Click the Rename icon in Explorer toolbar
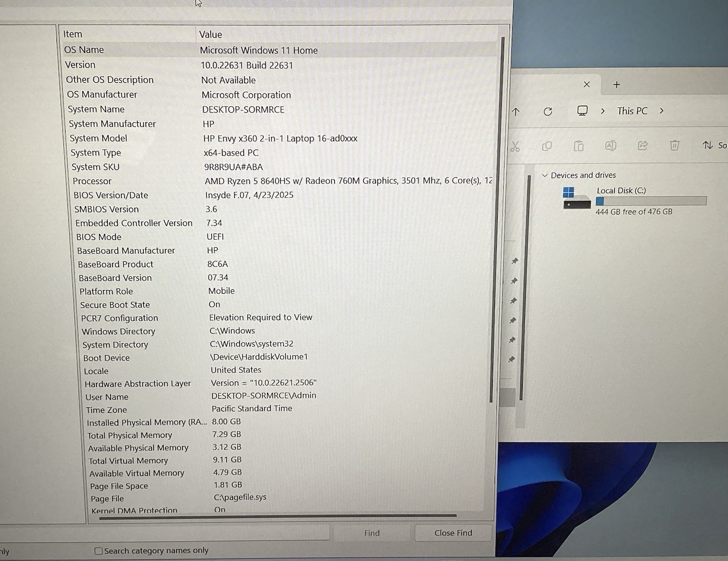Image resolution: width=728 pixels, height=561 pixels. point(611,145)
